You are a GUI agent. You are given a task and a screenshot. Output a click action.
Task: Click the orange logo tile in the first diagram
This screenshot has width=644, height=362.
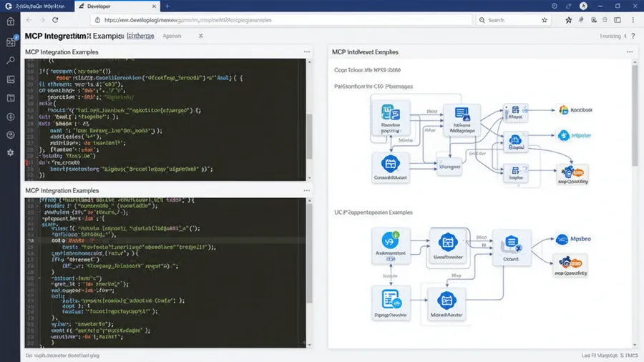(572, 175)
